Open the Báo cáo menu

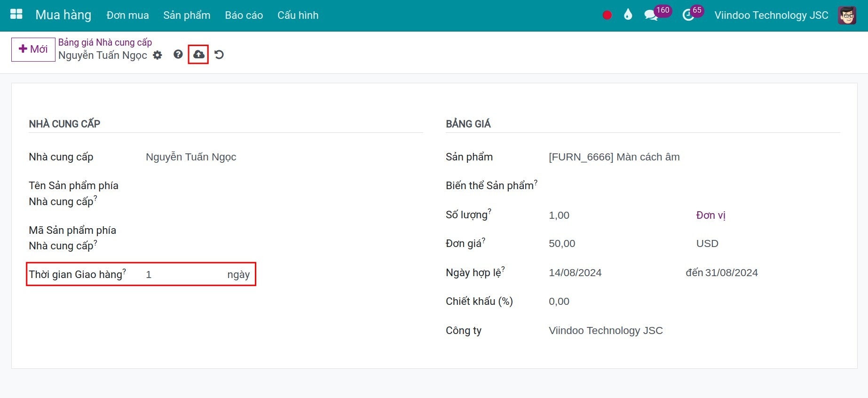click(x=244, y=15)
